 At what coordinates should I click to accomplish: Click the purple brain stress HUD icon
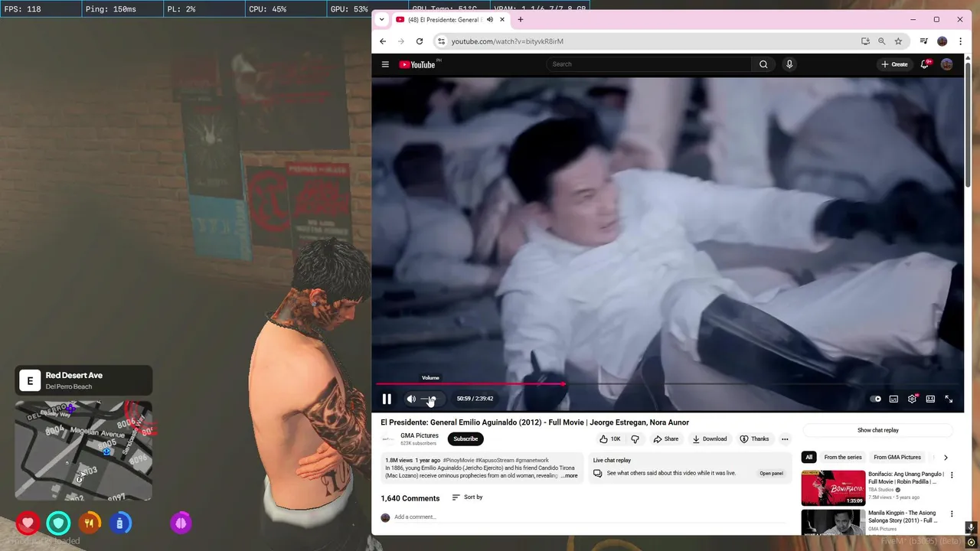tap(181, 523)
